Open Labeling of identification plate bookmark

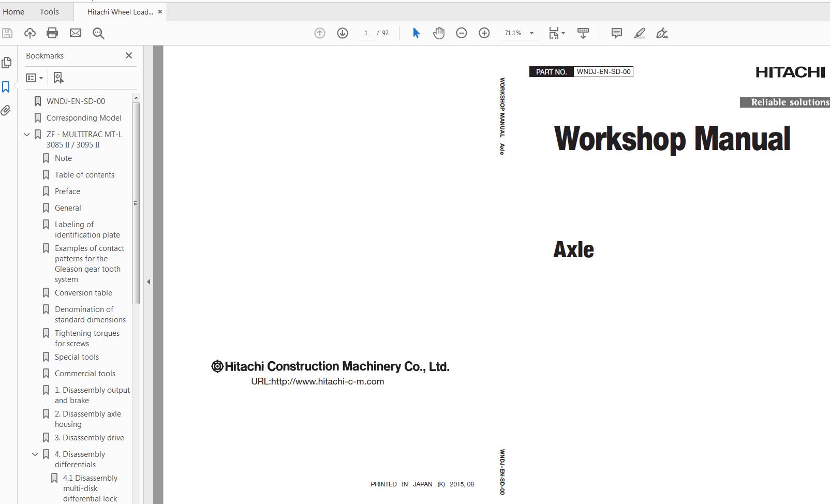pyautogui.click(x=87, y=230)
